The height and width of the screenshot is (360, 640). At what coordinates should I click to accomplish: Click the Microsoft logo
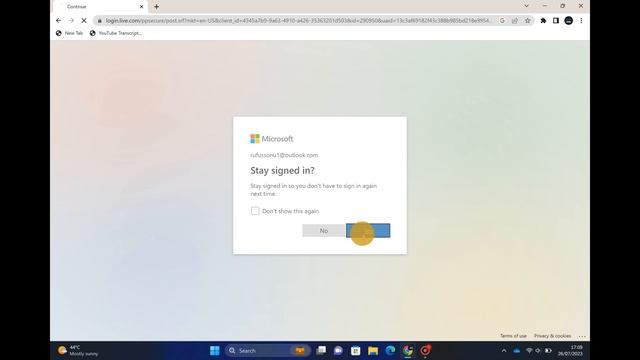pos(271,139)
